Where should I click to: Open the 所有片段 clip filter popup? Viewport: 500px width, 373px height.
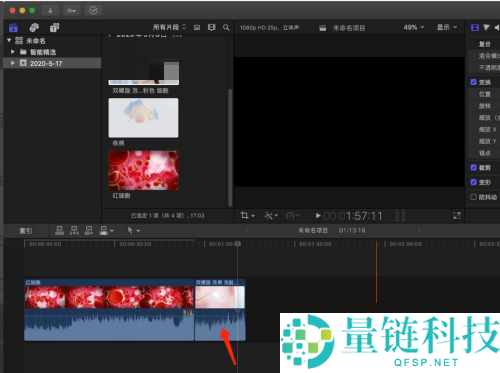tap(169, 27)
